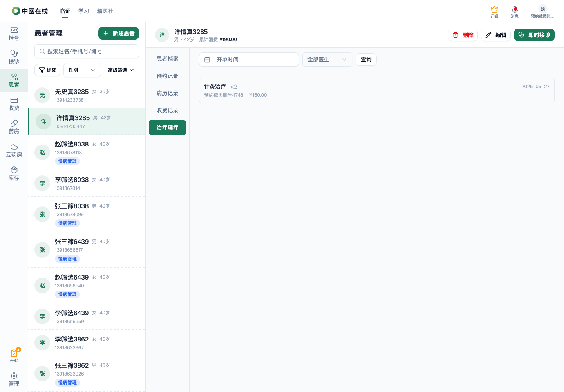Select the 治疗理疗 tab

(x=167, y=128)
